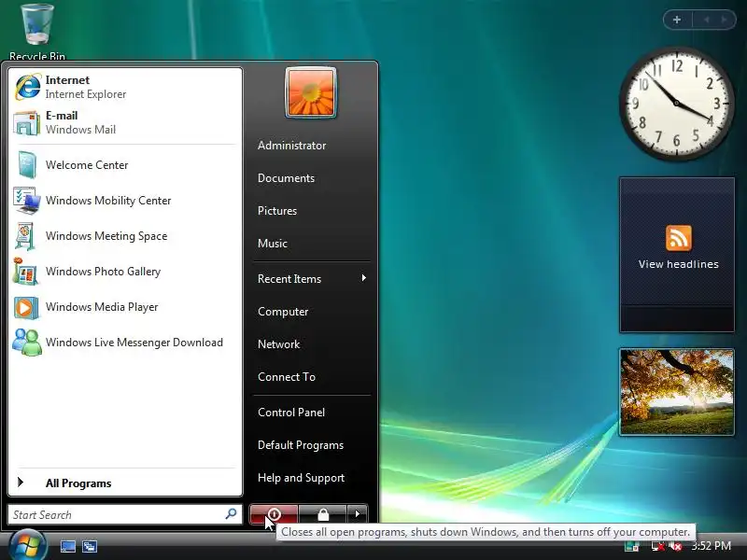Launch Internet Explorer from the Start menu
The height and width of the screenshot is (560, 747).
126,87
